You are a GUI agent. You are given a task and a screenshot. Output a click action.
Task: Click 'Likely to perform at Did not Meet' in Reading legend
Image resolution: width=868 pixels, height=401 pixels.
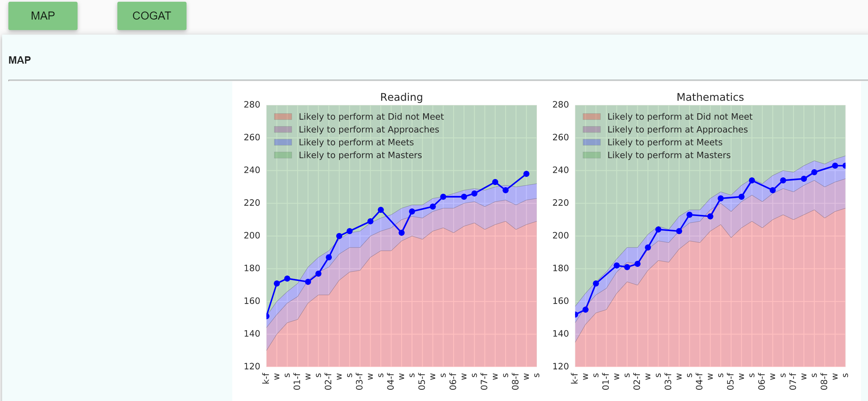371,116
